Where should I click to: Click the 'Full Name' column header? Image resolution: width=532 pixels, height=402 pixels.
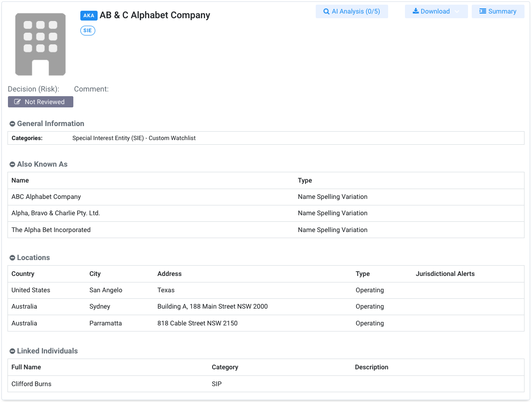pos(26,367)
